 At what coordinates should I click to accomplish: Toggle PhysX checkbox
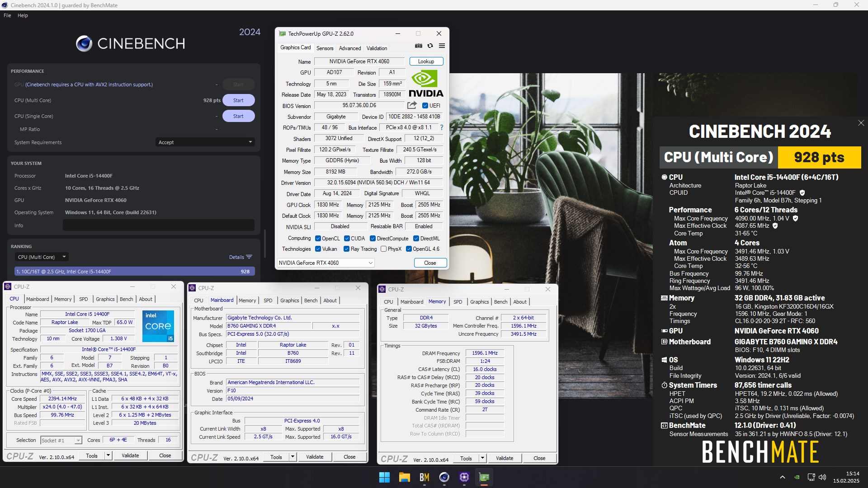click(383, 249)
